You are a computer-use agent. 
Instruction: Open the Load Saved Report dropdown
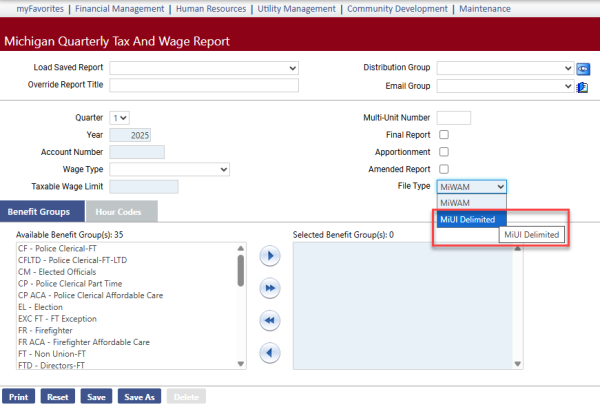click(x=204, y=68)
